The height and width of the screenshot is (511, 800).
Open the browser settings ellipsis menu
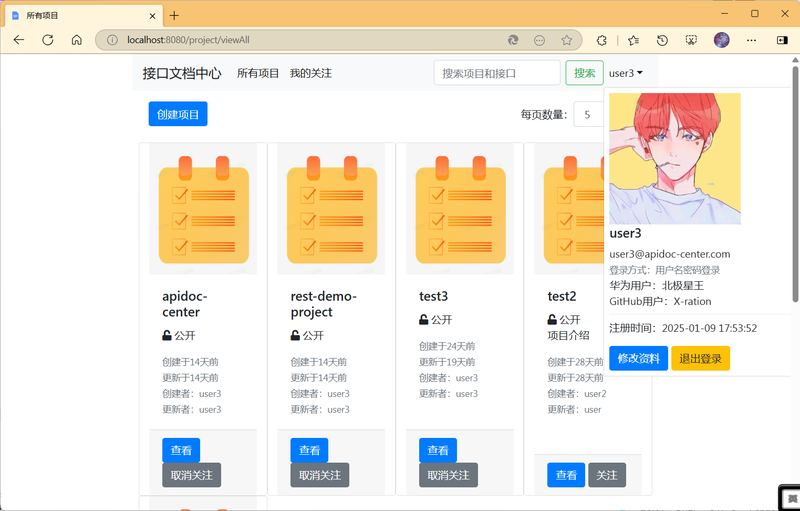click(752, 40)
